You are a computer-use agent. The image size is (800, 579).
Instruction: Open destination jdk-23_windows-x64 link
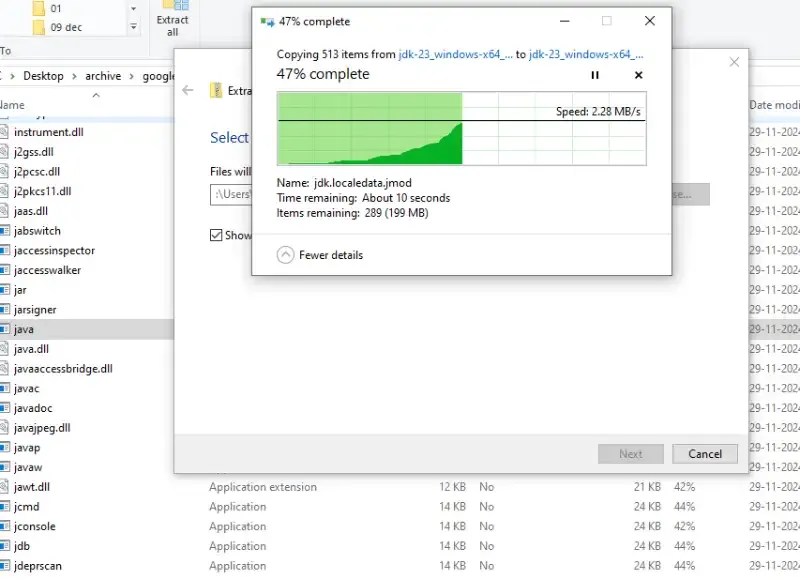coord(586,54)
